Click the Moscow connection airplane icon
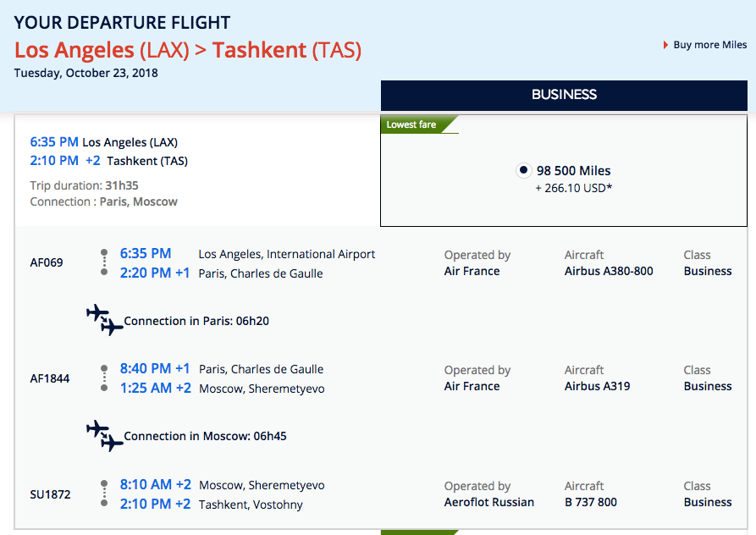This screenshot has width=756, height=535. [x=104, y=435]
